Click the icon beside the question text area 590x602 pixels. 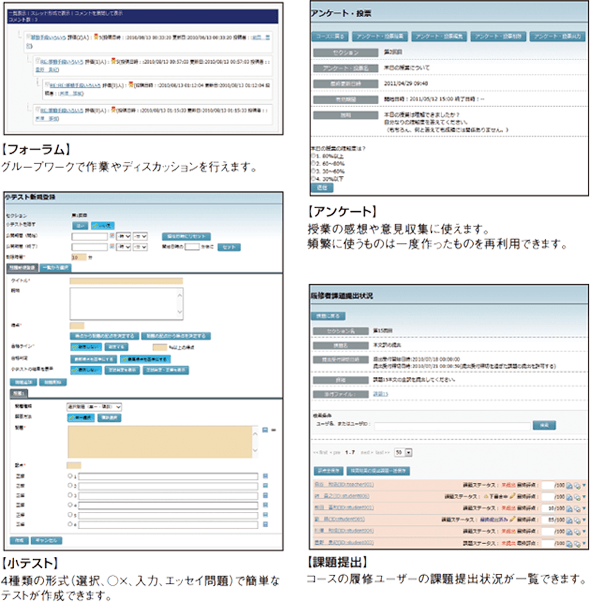[x=265, y=430]
